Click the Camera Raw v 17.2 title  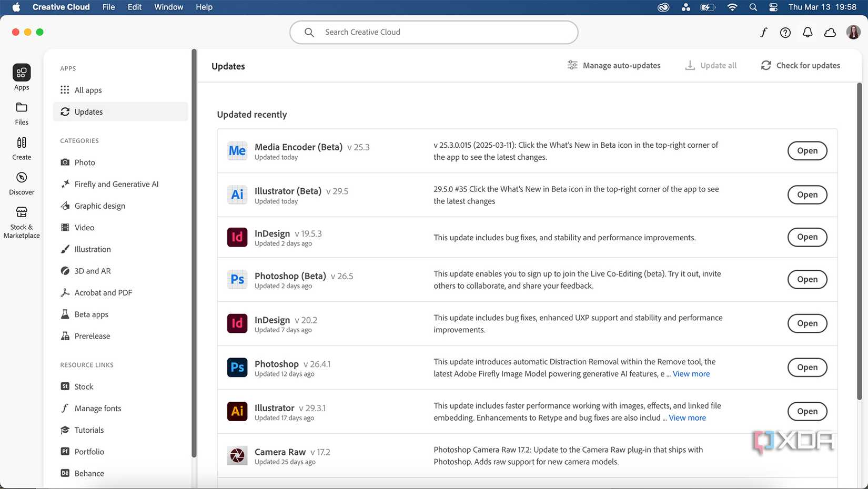click(292, 452)
